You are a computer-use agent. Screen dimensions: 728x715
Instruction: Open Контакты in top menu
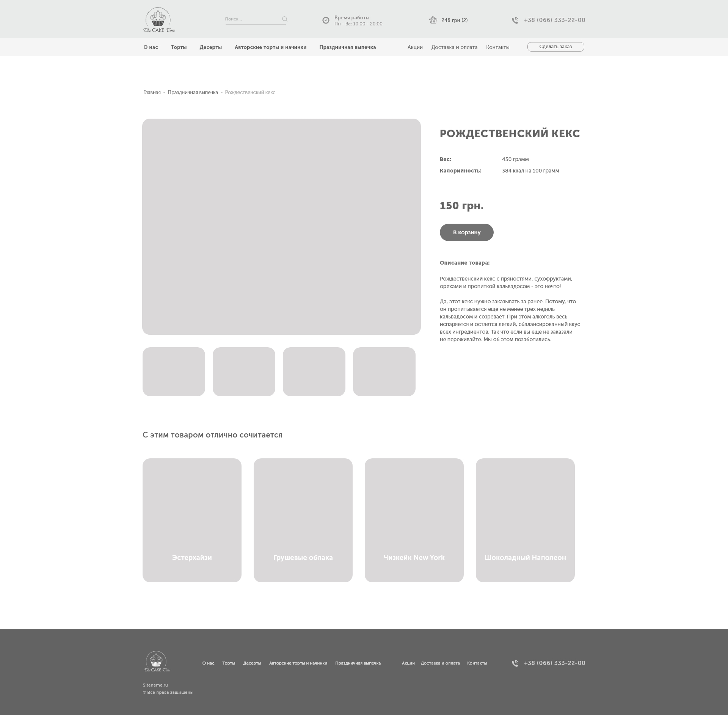click(497, 47)
